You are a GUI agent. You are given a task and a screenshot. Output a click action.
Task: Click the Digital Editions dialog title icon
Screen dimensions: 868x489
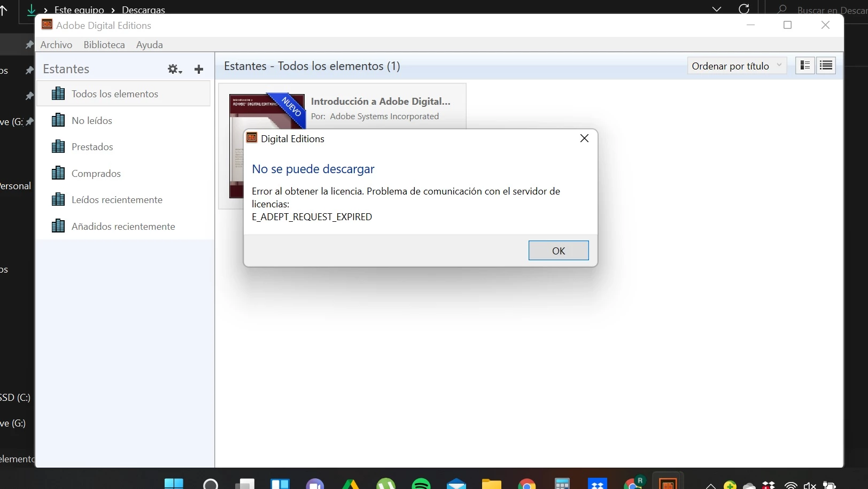252,138
